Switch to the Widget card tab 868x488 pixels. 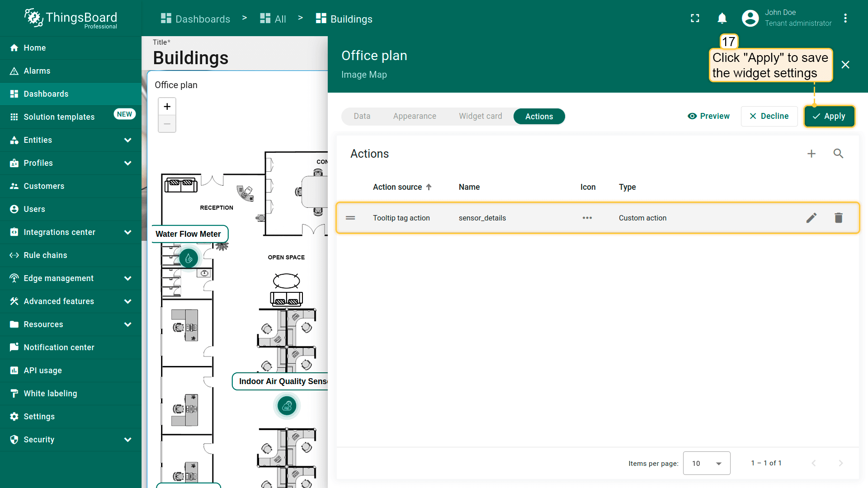pos(480,116)
